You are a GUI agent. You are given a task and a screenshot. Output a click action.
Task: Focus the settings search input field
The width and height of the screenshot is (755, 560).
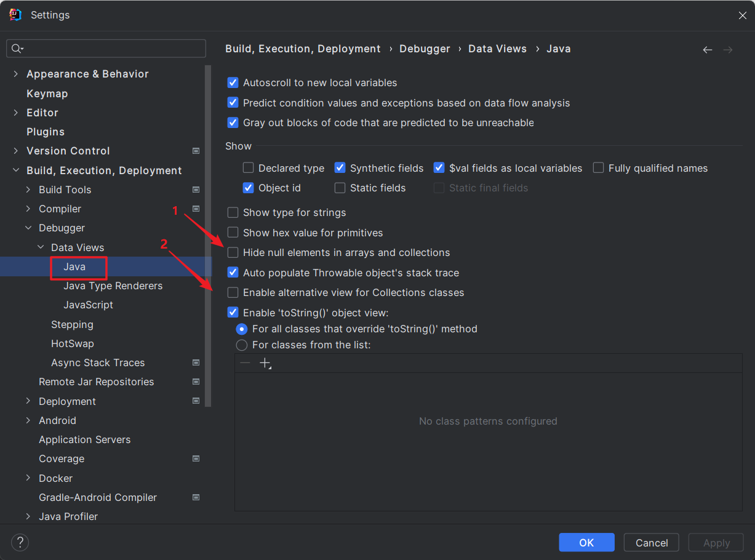pyautogui.click(x=114, y=49)
